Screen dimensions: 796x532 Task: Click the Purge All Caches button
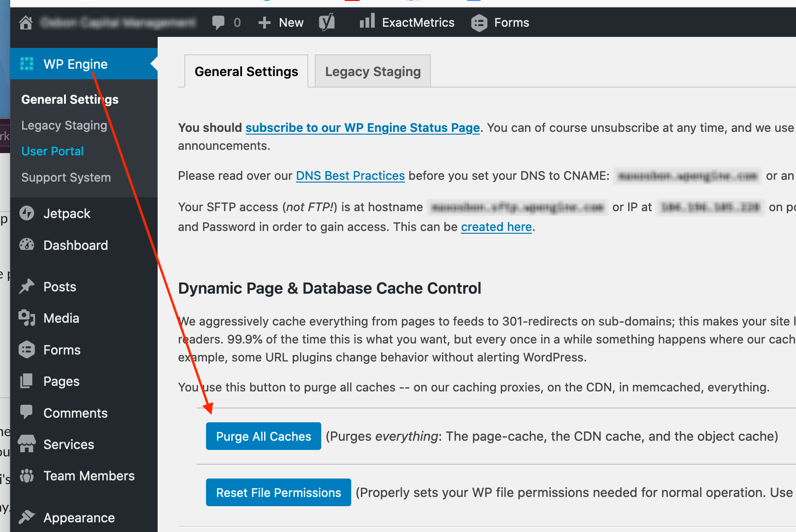pyautogui.click(x=264, y=436)
